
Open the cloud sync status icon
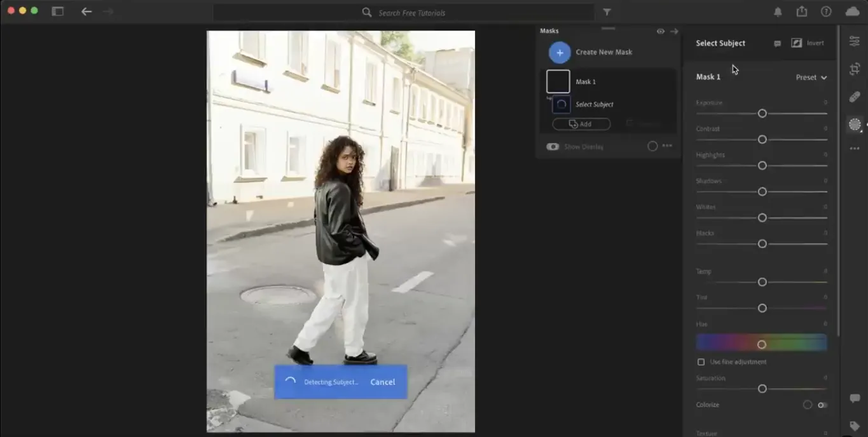(852, 11)
